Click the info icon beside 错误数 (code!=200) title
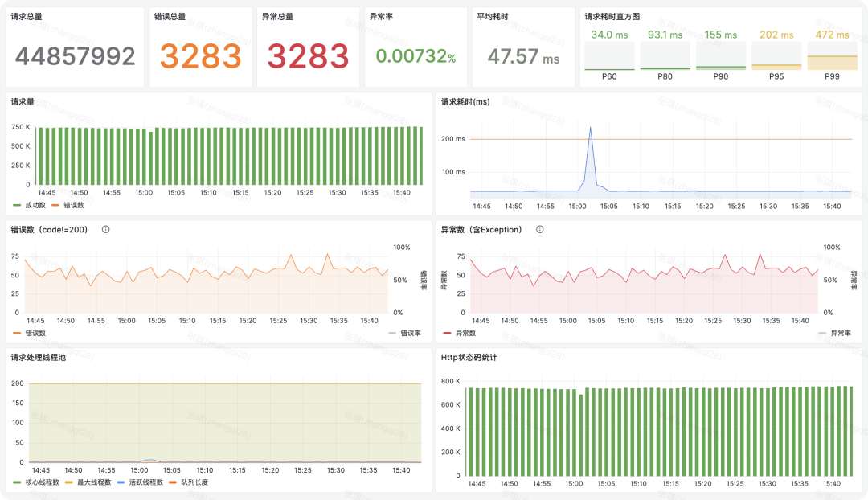 (106, 229)
